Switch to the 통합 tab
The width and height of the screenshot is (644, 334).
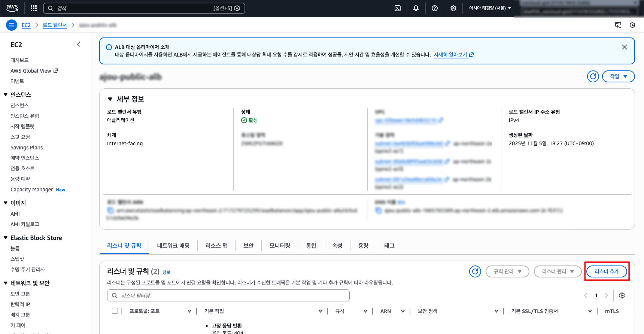click(x=311, y=246)
